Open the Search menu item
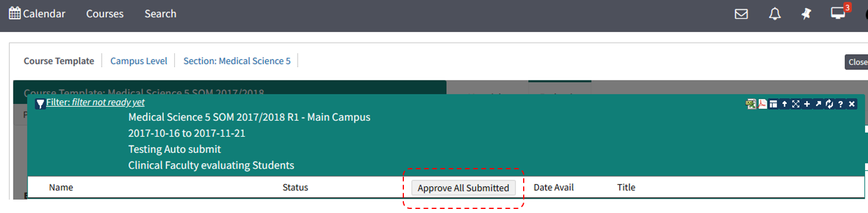The image size is (868, 213). [160, 13]
